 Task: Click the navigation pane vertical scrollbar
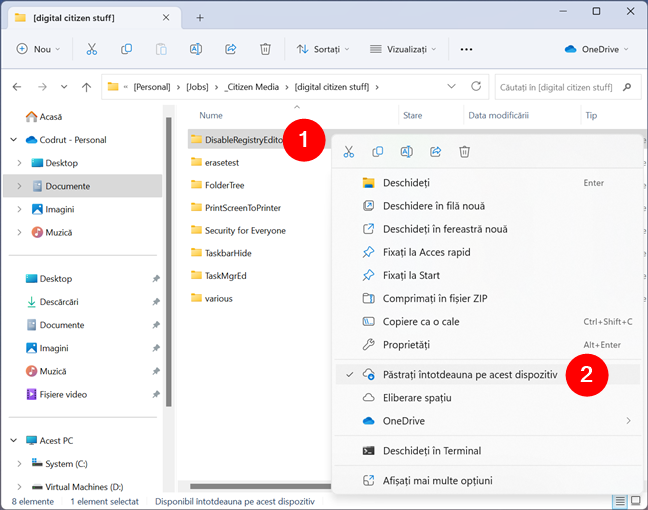click(169, 261)
